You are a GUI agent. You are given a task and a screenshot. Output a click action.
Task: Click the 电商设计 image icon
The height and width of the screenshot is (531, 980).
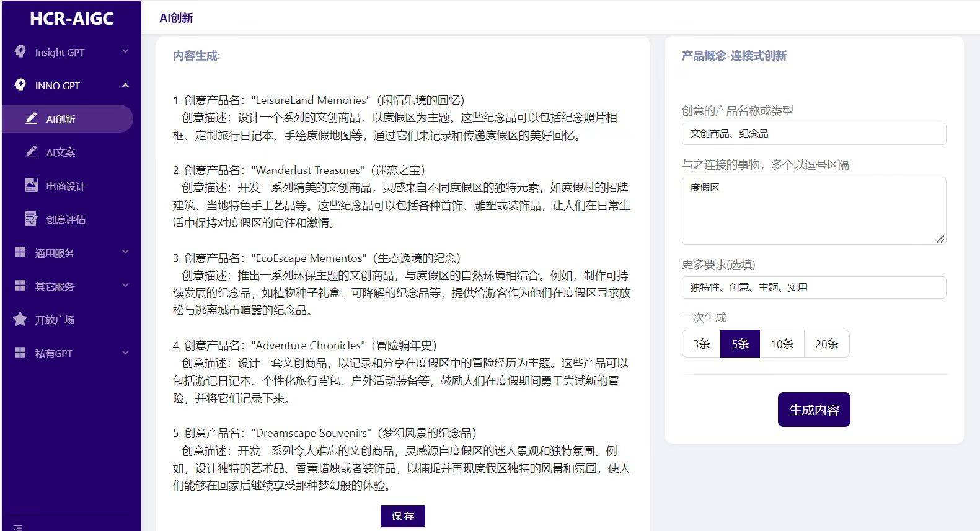pyautogui.click(x=31, y=185)
